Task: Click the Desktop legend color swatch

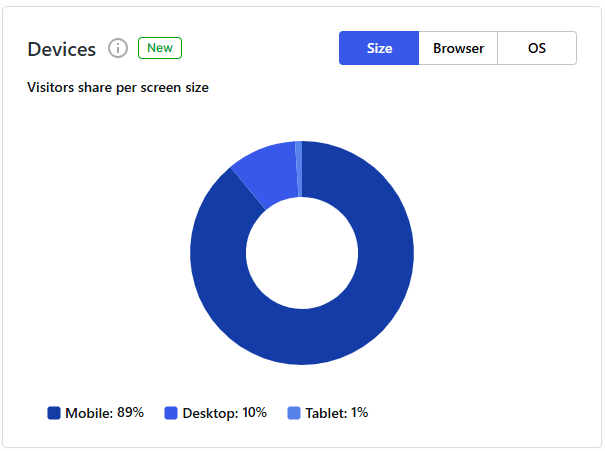Action: point(171,413)
